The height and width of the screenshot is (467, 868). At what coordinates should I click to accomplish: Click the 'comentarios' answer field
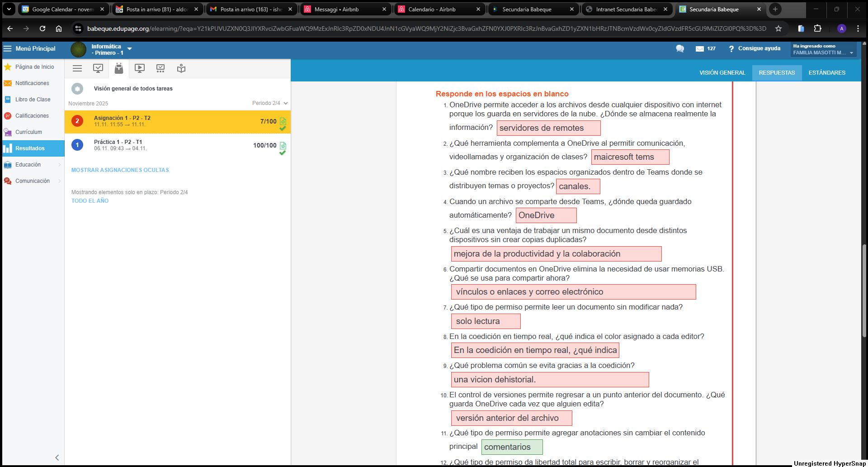512,447
